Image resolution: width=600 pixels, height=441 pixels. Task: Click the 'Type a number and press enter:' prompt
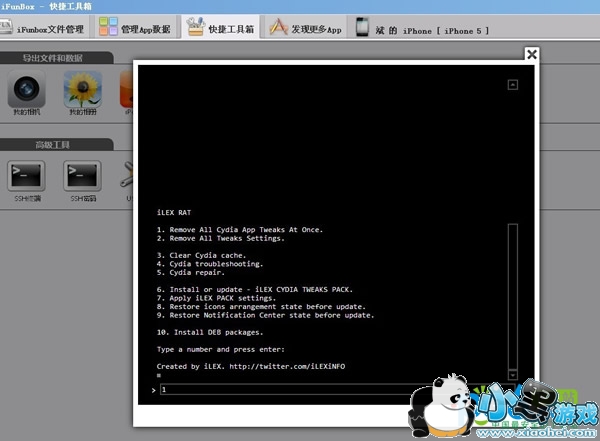click(220, 349)
